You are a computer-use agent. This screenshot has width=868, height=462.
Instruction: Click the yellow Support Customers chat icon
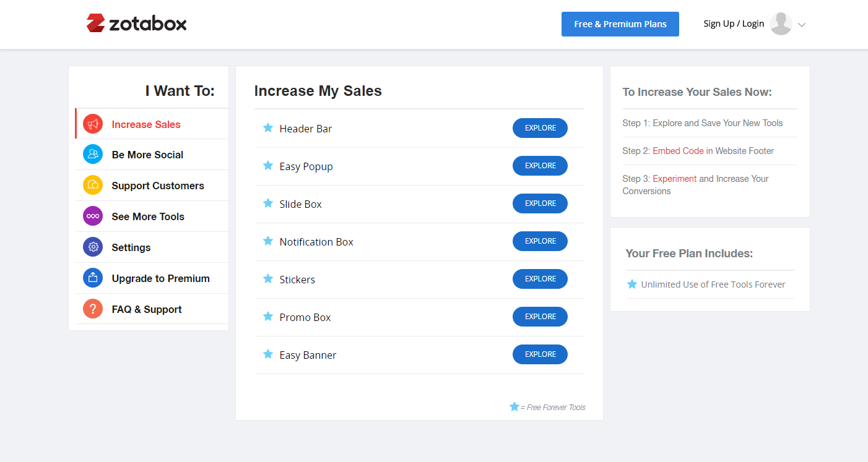[93, 186]
